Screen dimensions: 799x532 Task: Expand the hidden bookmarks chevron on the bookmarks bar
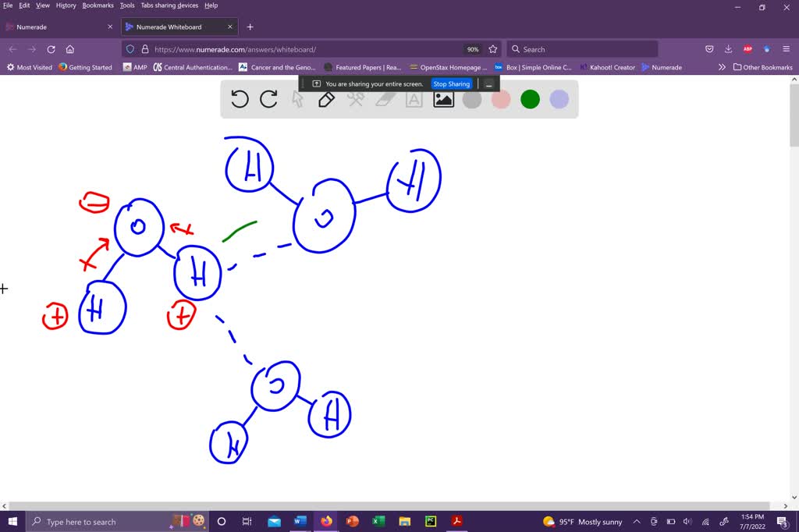(x=722, y=67)
